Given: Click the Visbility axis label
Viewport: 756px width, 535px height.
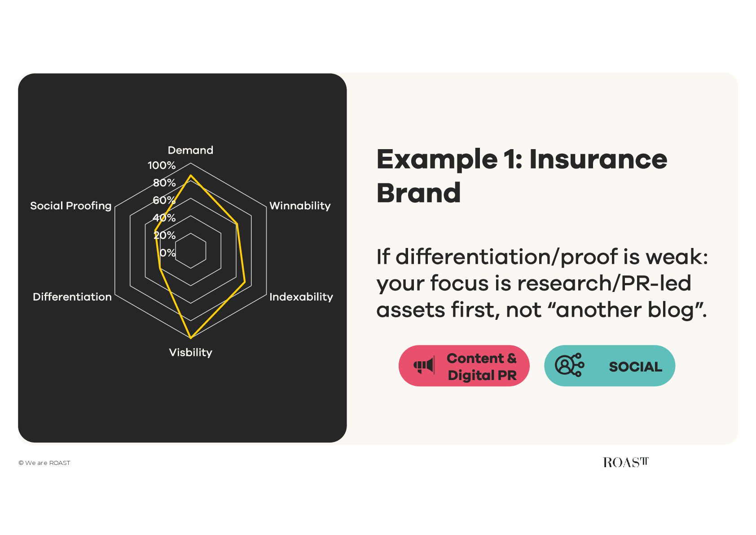Looking at the screenshot, I should click(190, 352).
